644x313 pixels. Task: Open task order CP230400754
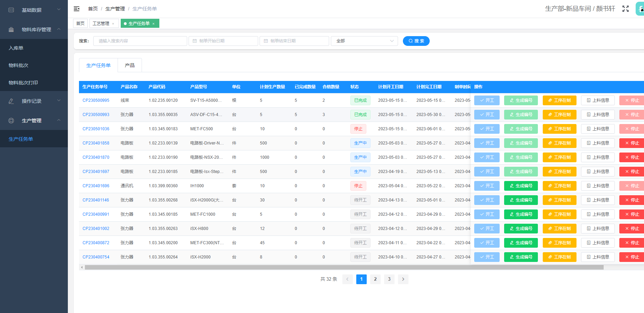96,257
